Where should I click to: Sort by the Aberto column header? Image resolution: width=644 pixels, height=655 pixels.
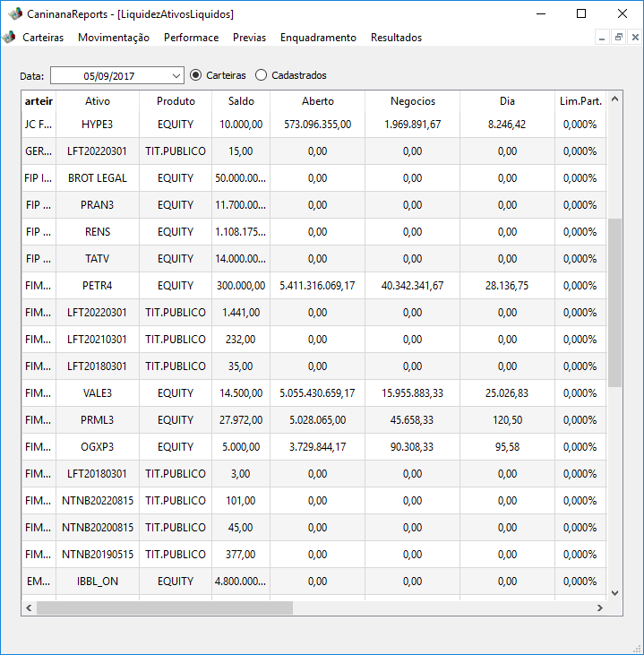(x=318, y=101)
